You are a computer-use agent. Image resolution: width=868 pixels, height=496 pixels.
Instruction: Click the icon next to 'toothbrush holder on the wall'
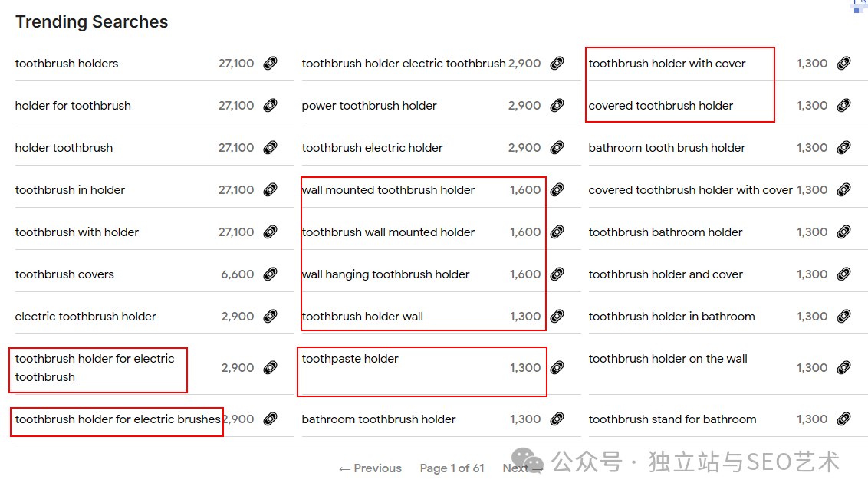(x=843, y=368)
